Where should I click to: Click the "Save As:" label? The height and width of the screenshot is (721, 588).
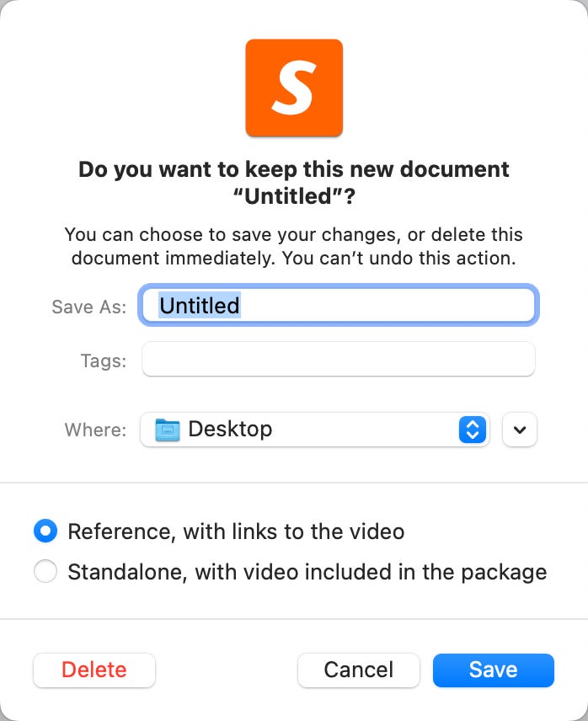point(89,307)
